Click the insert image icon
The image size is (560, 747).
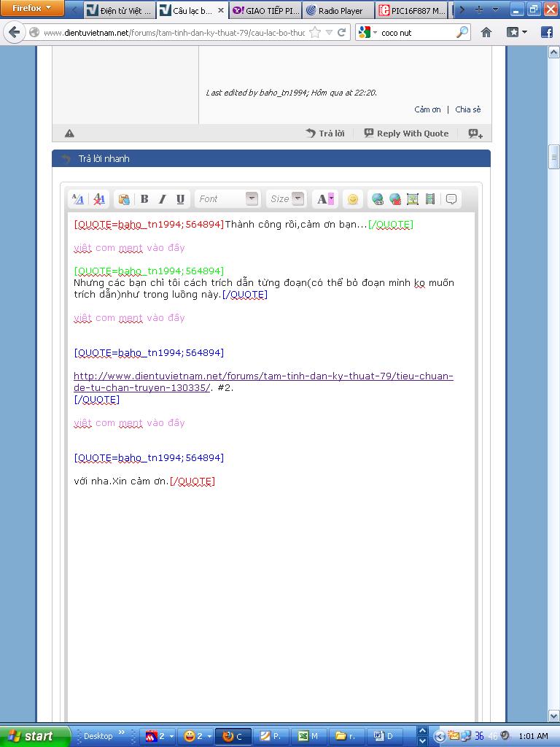coord(413,199)
